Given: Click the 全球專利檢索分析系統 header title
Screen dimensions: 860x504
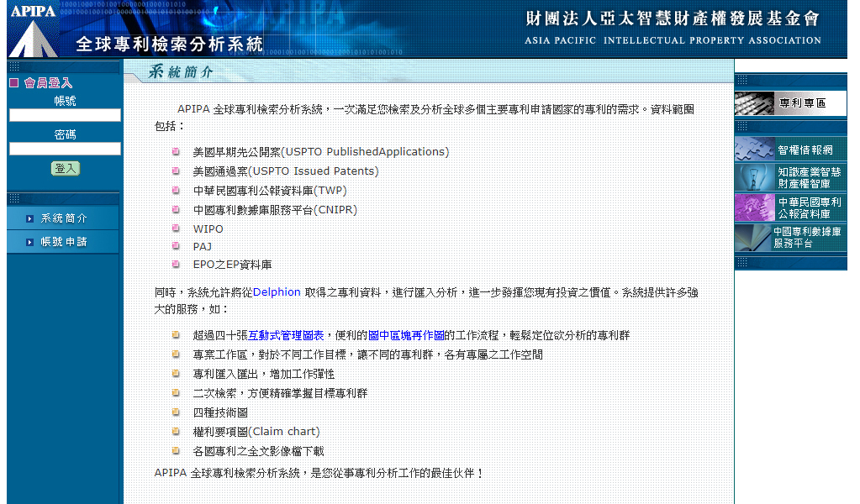Looking at the screenshot, I should click(x=170, y=44).
